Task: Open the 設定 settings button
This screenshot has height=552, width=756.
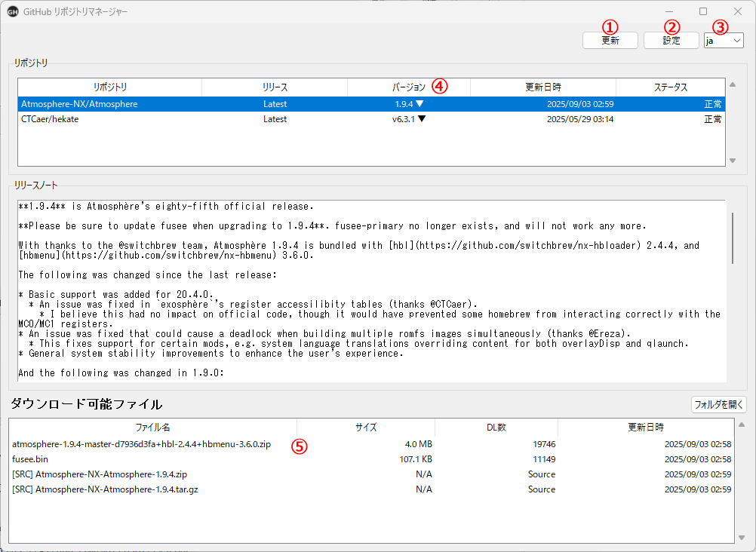Action: (671, 41)
